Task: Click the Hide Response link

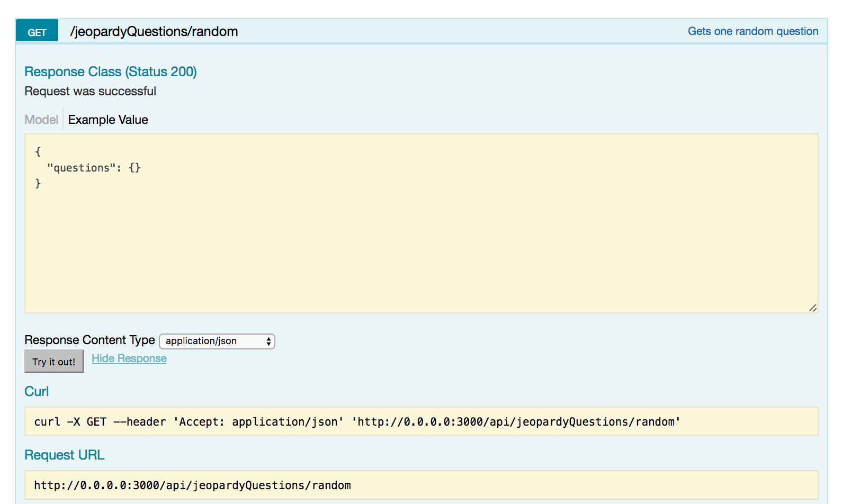Action: (x=129, y=358)
